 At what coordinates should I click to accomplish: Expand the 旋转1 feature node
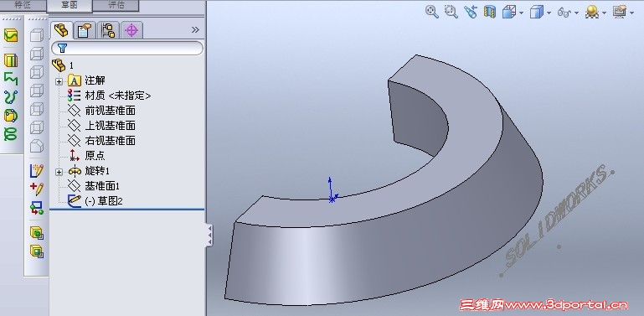tap(59, 171)
